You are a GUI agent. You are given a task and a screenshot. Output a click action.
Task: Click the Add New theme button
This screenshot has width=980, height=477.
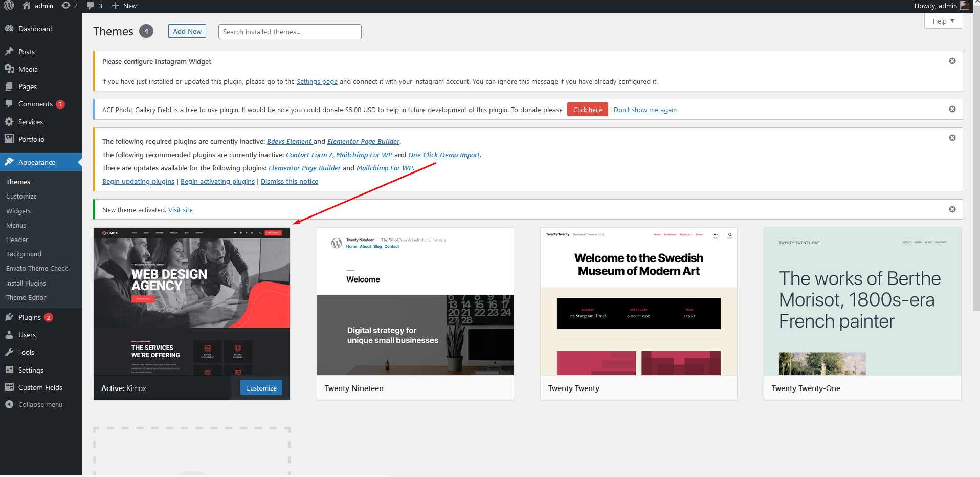pos(187,31)
